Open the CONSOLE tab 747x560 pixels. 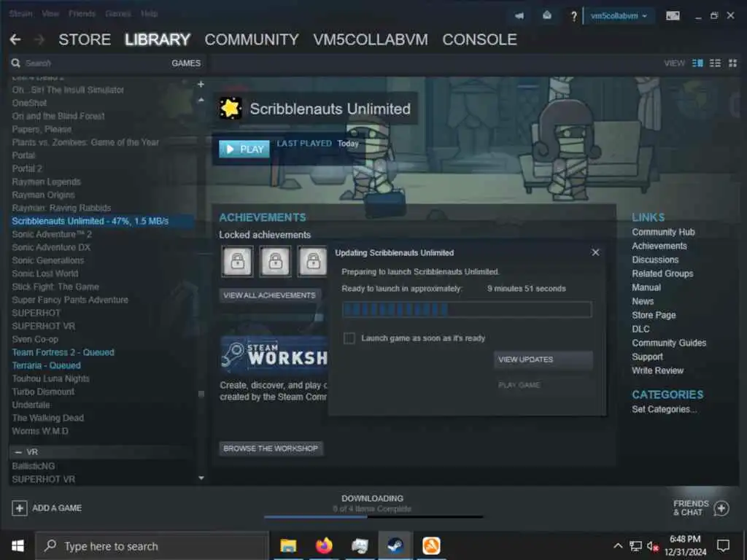point(479,39)
